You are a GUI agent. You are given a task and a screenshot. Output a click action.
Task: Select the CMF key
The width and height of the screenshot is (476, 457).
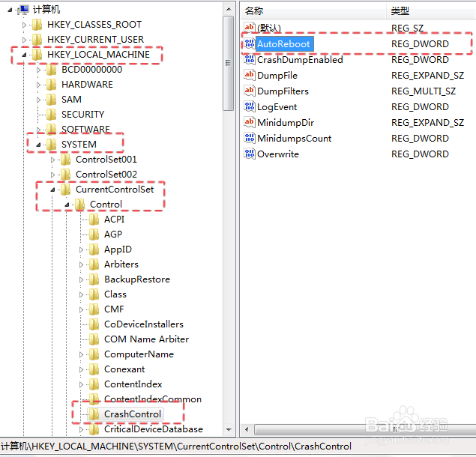[x=114, y=309]
